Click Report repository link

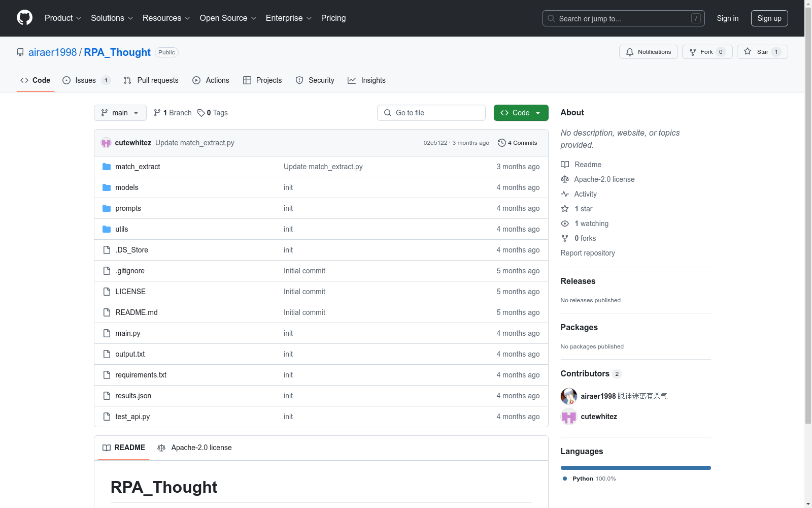[588, 253]
